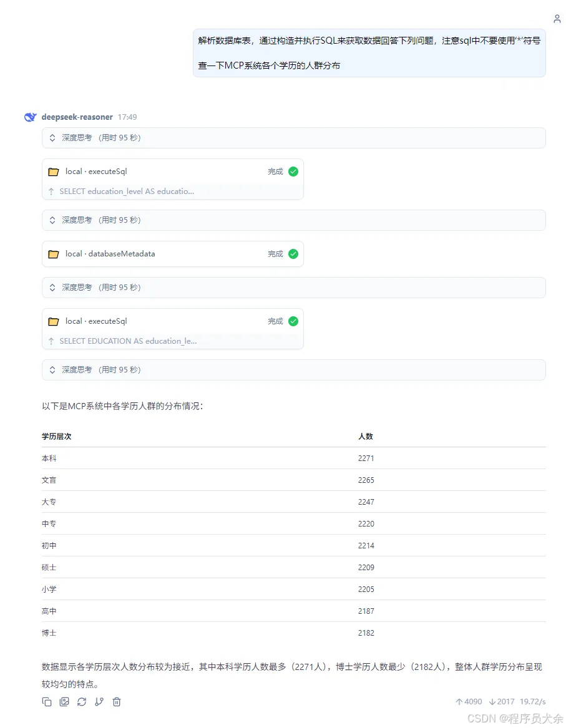The image size is (566, 728).
Task: Show the SELECT education_level SQL preview
Action: 127,192
